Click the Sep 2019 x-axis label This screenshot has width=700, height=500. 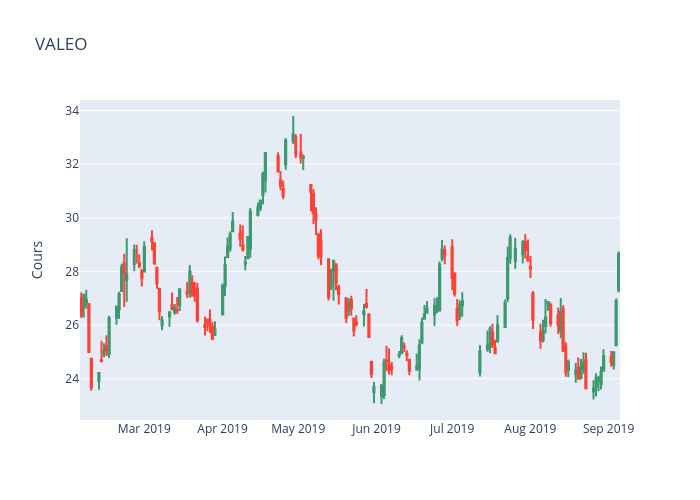pyautogui.click(x=608, y=429)
